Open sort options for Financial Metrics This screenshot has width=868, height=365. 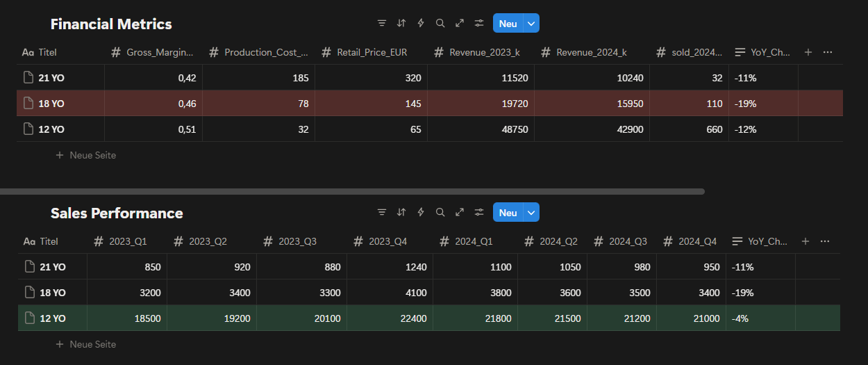401,24
